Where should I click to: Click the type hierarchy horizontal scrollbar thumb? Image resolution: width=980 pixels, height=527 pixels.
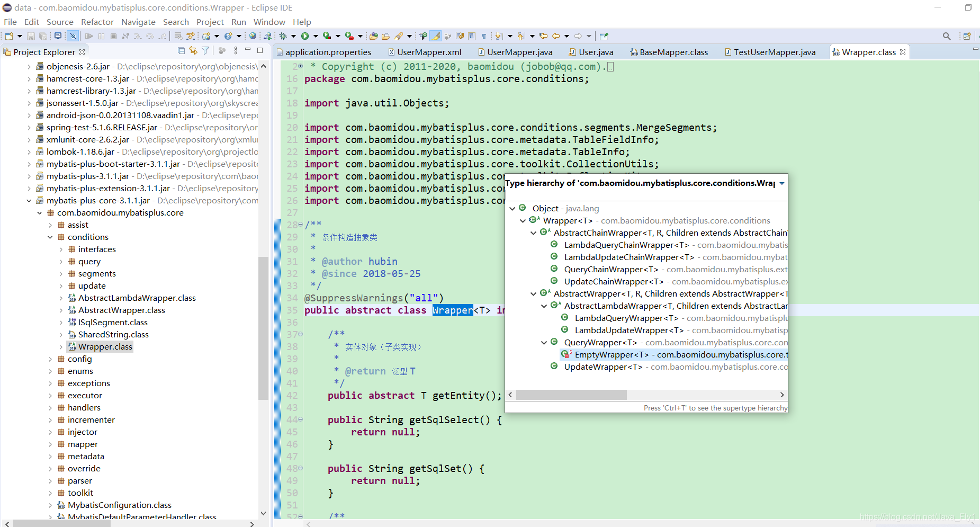[x=571, y=395]
